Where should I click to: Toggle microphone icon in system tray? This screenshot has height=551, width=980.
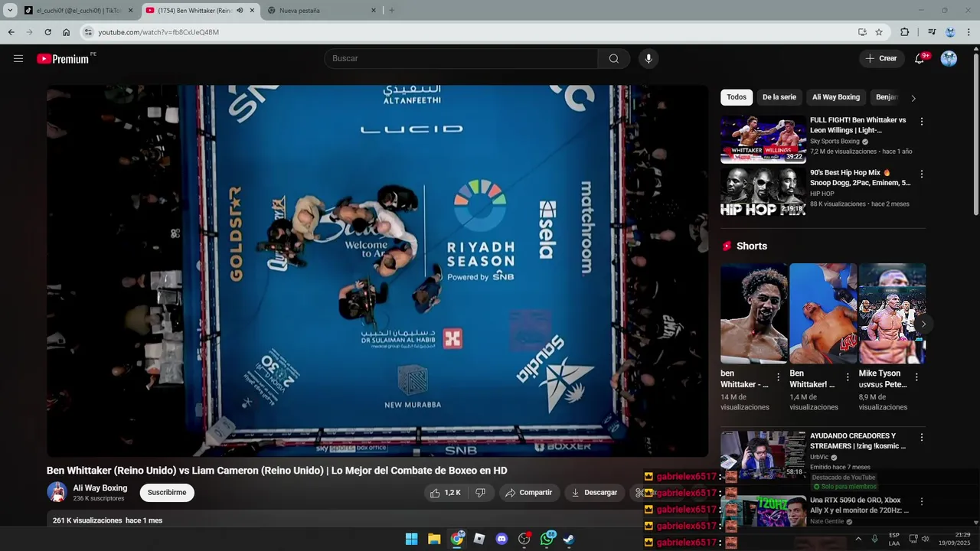click(x=874, y=539)
